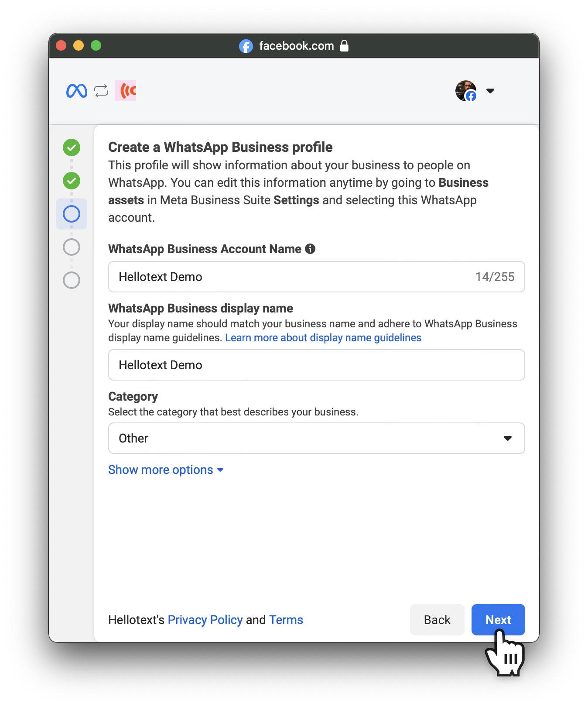588x707 pixels.
Task: Click the WhatsApp Business display name field
Action: (317, 365)
